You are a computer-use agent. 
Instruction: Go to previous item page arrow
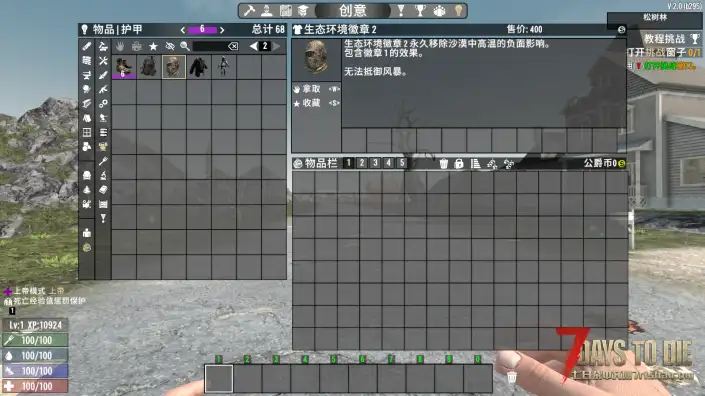coord(254,46)
